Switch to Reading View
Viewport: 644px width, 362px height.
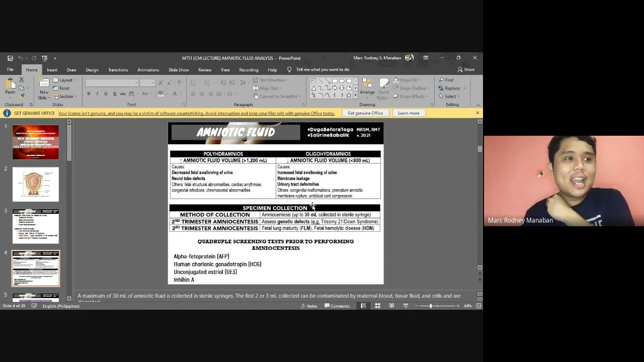click(391, 306)
